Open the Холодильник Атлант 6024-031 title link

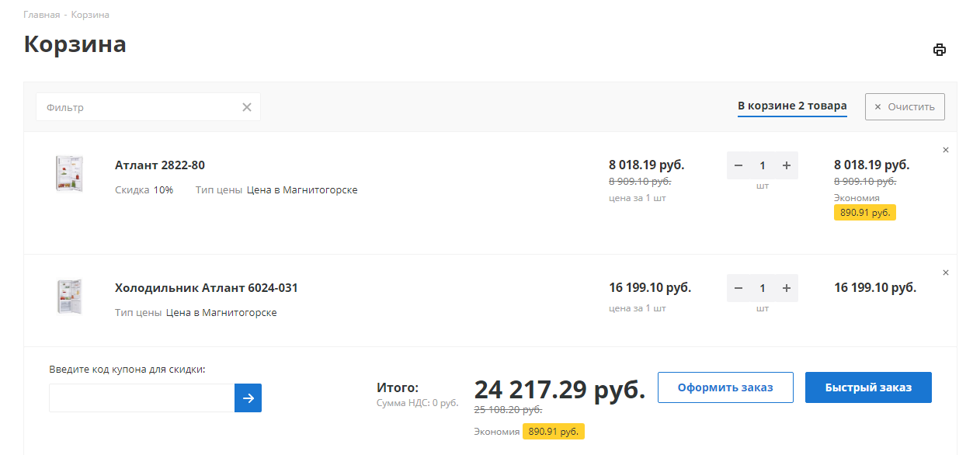point(207,288)
